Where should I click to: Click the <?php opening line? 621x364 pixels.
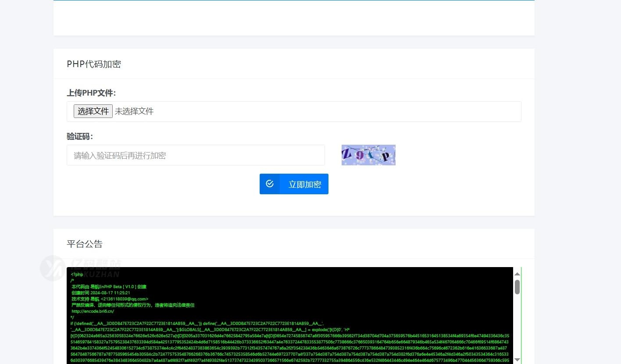(x=77, y=274)
